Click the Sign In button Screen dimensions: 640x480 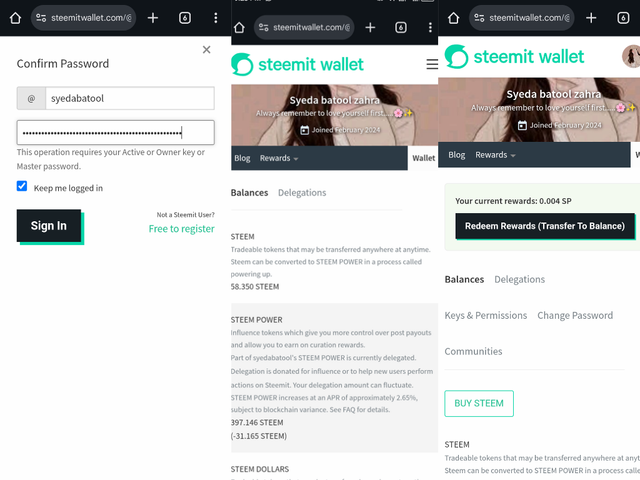click(49, 226)
